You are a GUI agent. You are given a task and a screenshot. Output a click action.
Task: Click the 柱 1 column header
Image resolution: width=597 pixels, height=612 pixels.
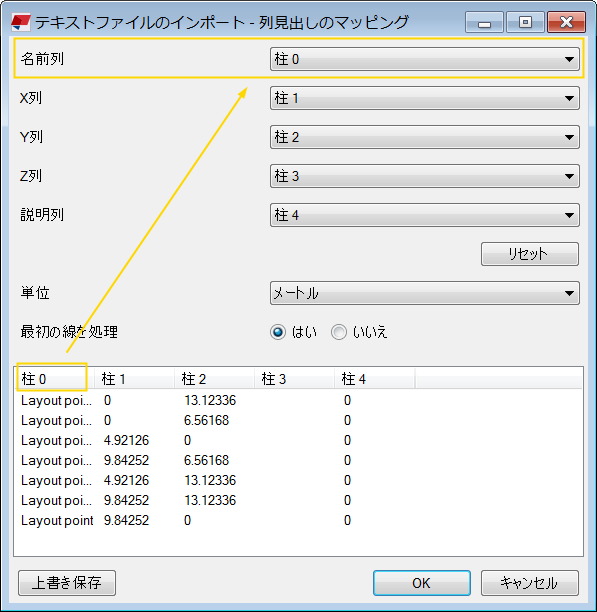point(135,379)
